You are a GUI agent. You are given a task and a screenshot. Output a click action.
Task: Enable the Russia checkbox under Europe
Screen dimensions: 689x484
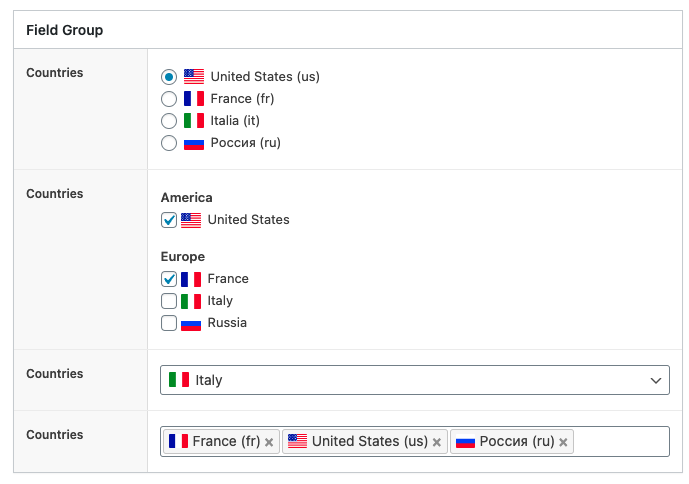click(169, 323)
